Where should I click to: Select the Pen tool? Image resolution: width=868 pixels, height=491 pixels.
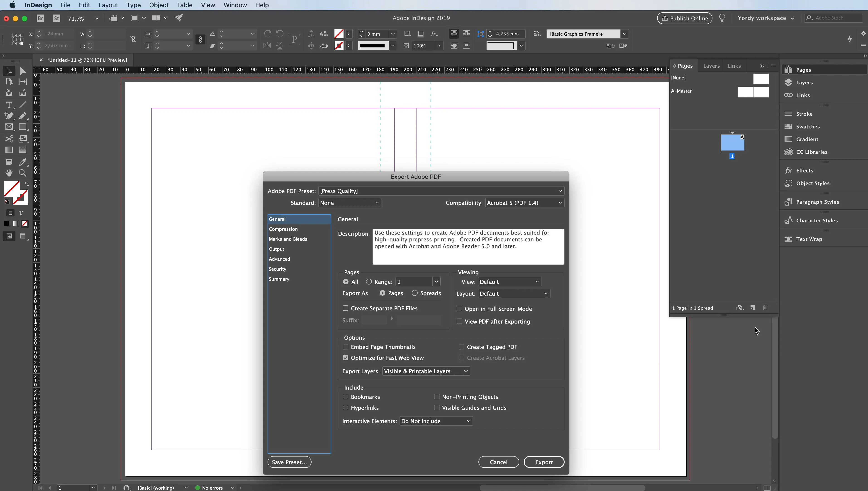tap(9, 116)
